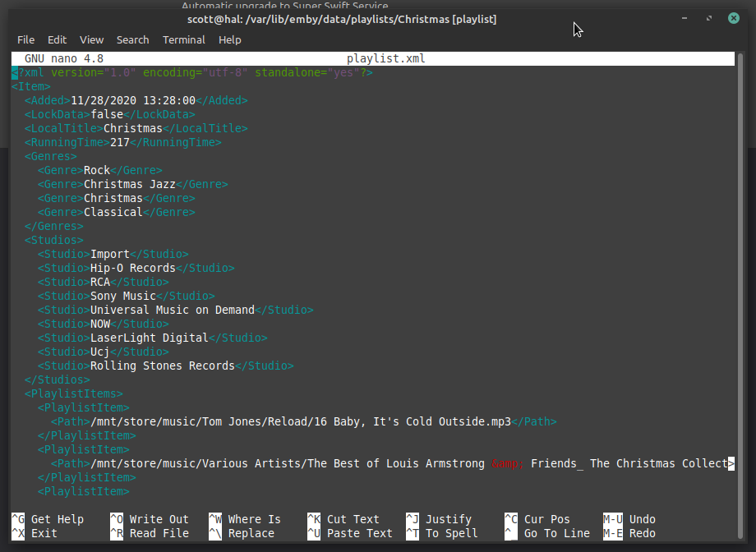Click the Write Out shortcut label
The height and width of the screenshot is (552, 756).
(159, 519)
